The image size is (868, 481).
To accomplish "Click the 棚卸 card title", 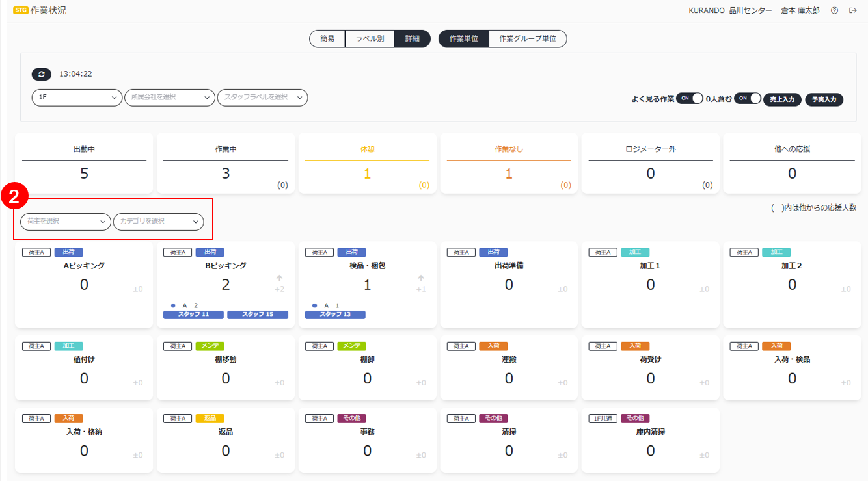I will (x=367, y=359).
